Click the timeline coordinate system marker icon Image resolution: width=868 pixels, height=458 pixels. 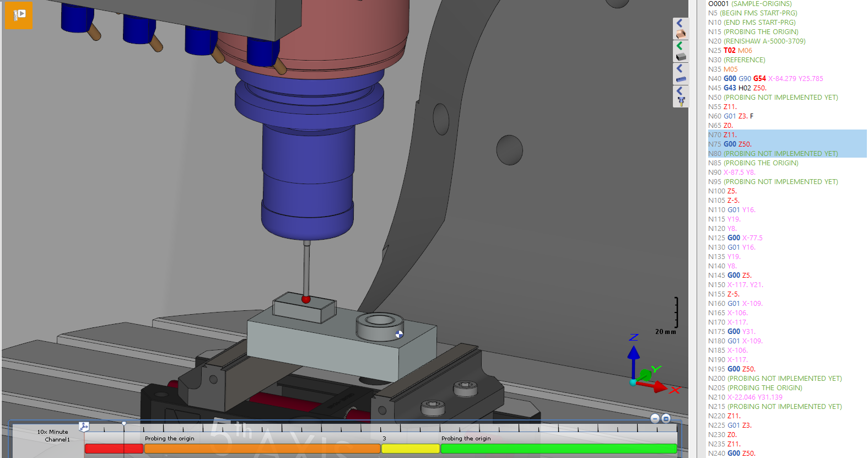pyautogui.click(x=84, y=427)
